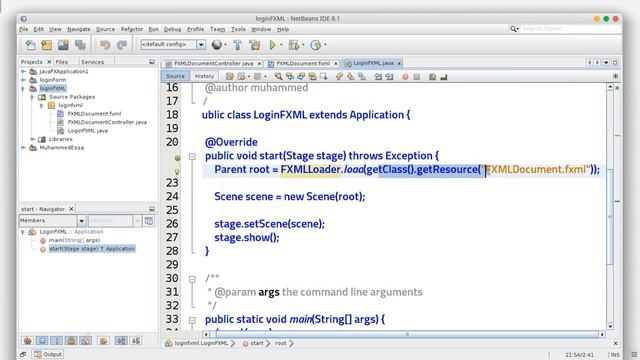Click the Source view button
This screenshot has height=360, width=640.
[x=176, y=76]
